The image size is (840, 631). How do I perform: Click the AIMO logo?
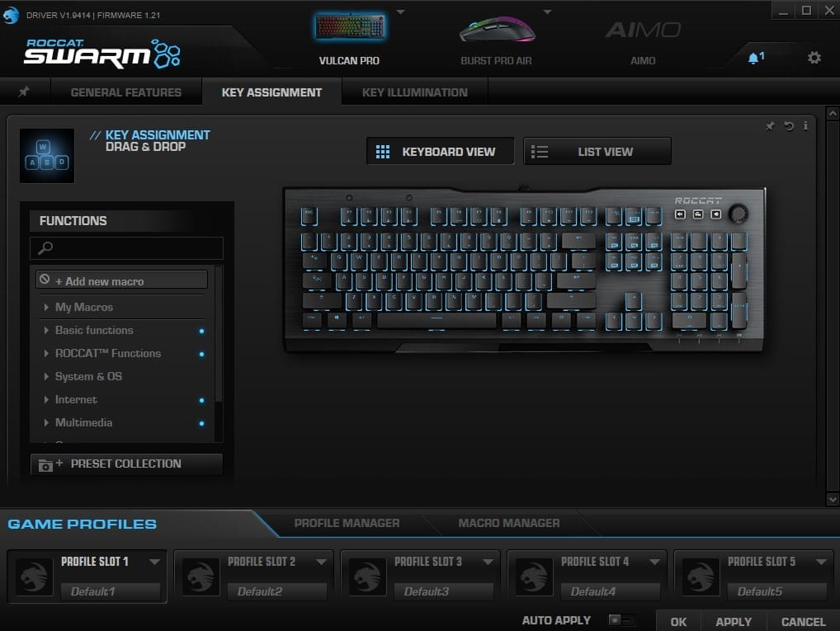(x=643, y=31)
